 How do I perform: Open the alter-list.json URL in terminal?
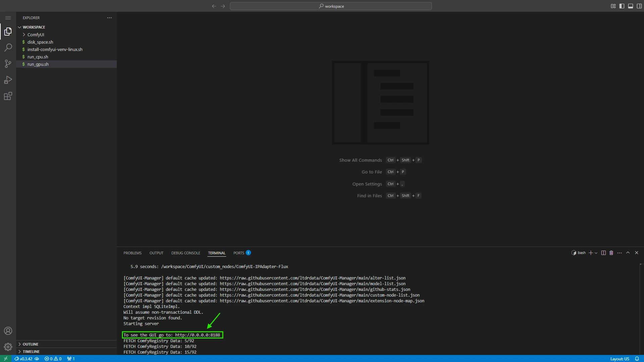click(x=313, y=278)
